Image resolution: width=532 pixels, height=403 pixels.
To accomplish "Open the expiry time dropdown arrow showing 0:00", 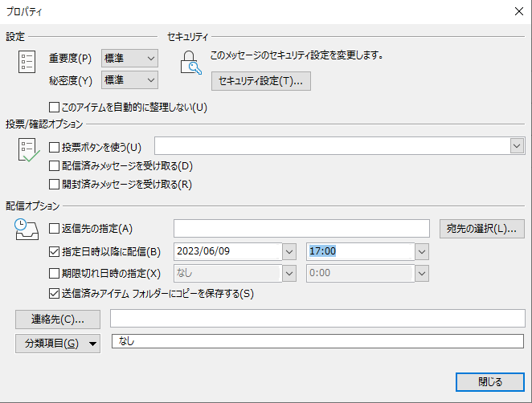I will pyautogui.click(x=422, y=274).
